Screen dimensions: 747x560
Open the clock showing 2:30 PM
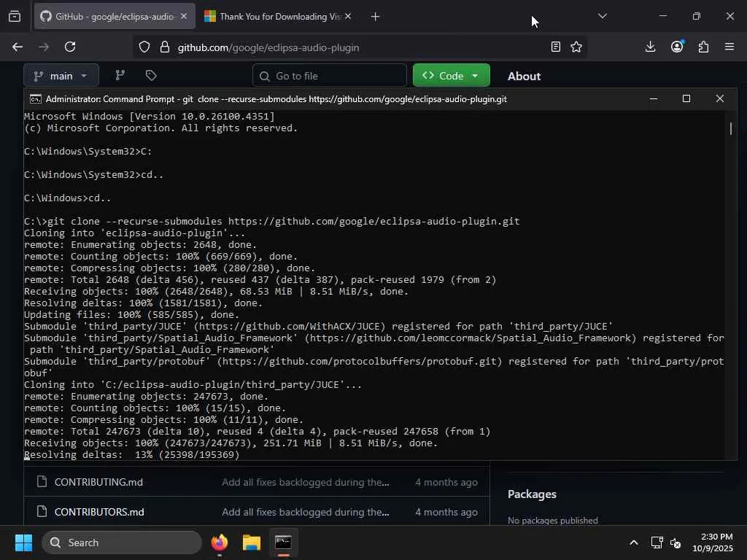click(713, 542)
